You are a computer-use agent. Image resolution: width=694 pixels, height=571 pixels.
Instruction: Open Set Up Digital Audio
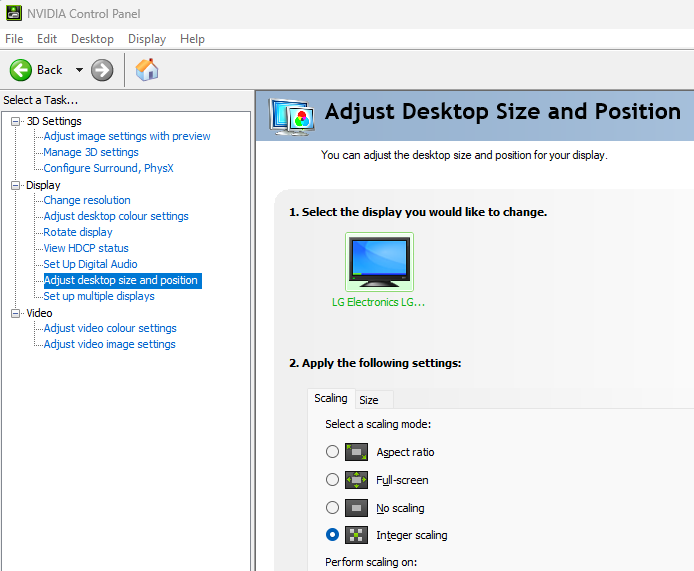pyautogui.click(x=90, y=264)
